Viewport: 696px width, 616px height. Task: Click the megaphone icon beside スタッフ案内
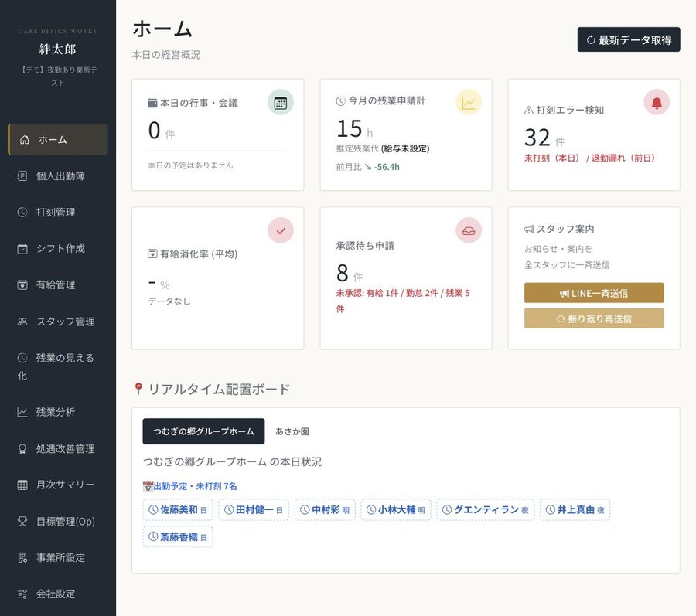[x=529, y=230]
